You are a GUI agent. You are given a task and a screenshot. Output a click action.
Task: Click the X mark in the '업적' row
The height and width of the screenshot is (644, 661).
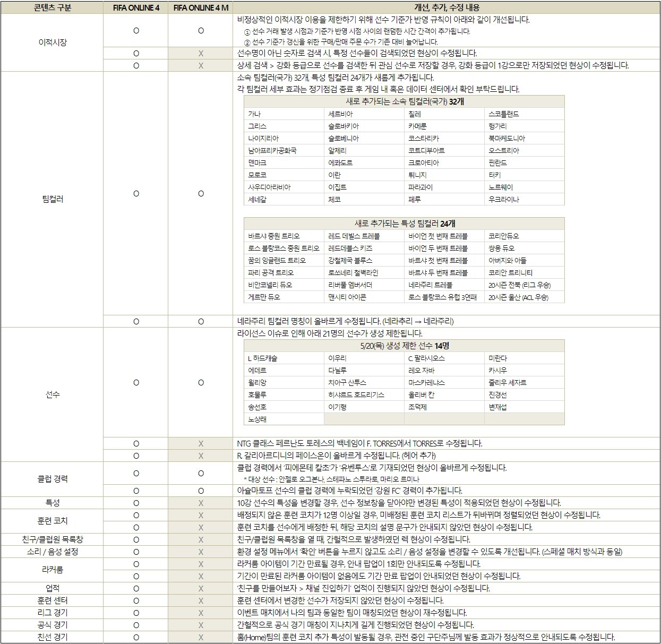tap(201, 588)
